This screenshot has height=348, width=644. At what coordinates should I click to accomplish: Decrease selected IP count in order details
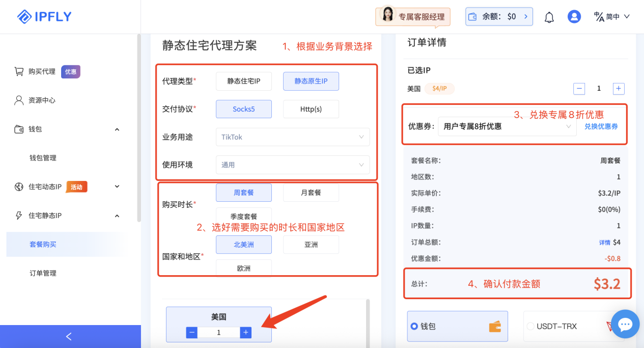(579, 89)
